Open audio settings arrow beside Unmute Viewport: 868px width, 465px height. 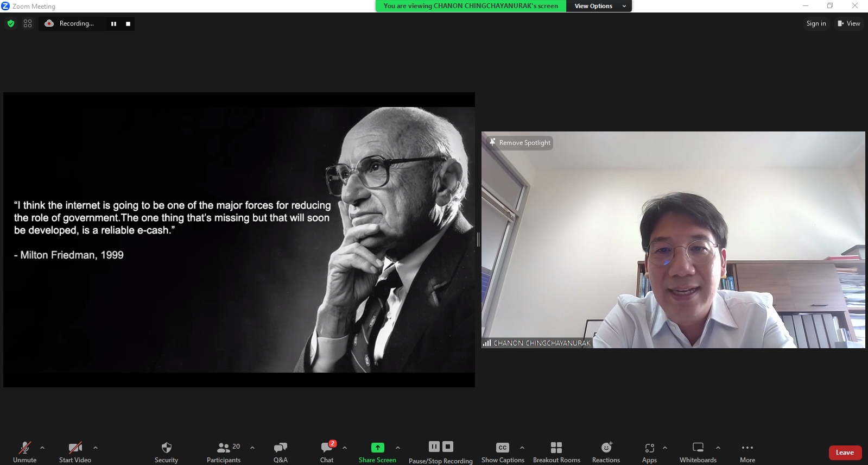(x=42, y=448)
